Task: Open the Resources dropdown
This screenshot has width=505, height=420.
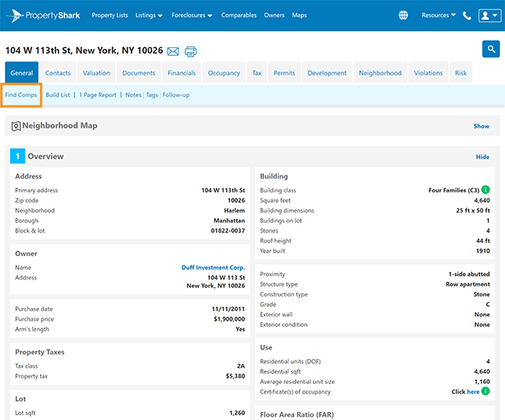Action: tap(438, 15)
